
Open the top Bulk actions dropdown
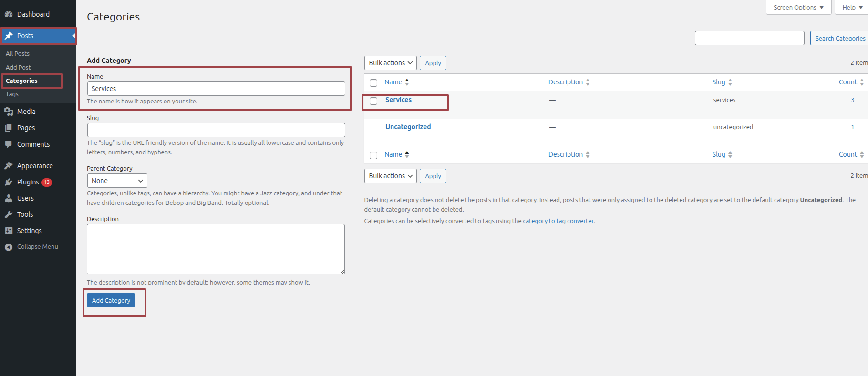click(x=390, y=63)
